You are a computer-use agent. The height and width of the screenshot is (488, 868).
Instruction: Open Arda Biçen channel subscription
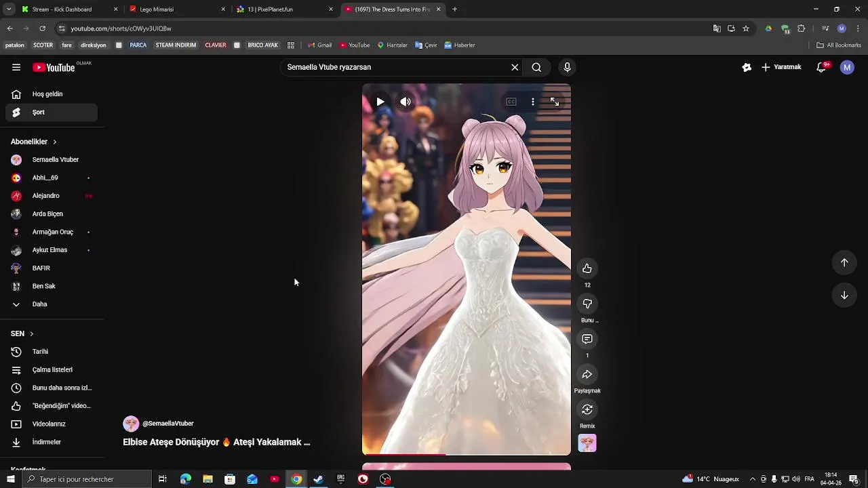click(x=52, y=214)
